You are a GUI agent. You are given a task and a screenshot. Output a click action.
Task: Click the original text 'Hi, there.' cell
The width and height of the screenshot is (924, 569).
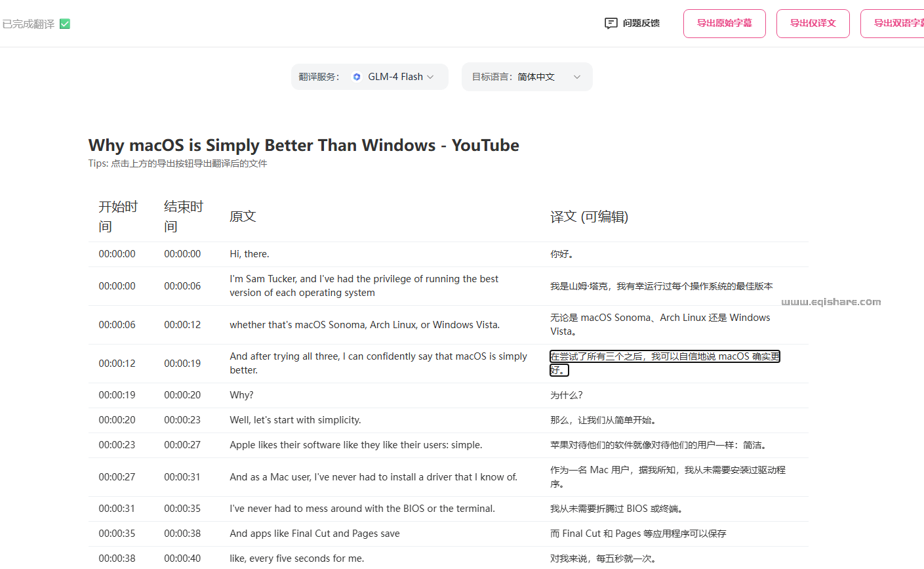click(x=250, y=254)
